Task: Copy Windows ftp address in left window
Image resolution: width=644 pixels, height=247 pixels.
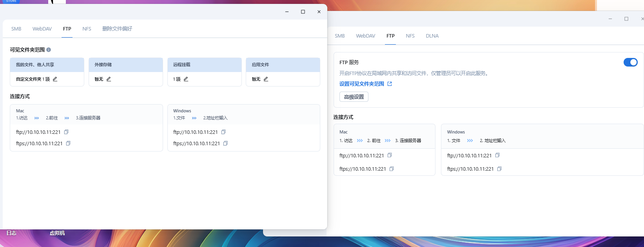Action: (223, 132)
